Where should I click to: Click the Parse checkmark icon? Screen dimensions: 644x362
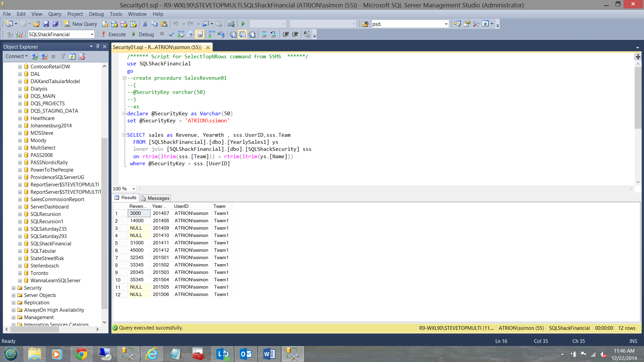click(171, 34)
